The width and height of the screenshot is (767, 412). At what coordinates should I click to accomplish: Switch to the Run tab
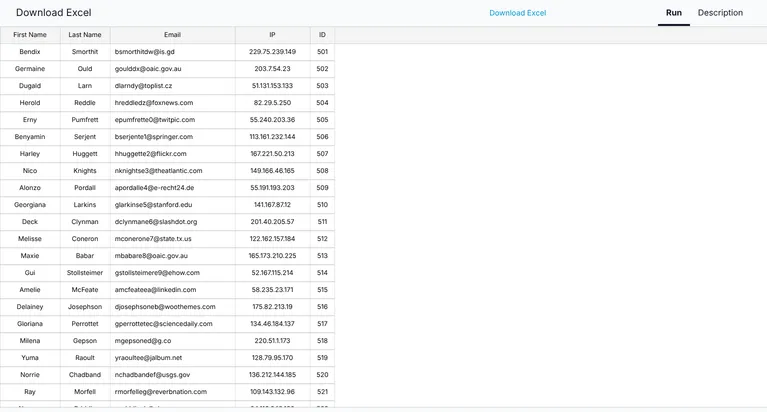[x=674, y=13]
